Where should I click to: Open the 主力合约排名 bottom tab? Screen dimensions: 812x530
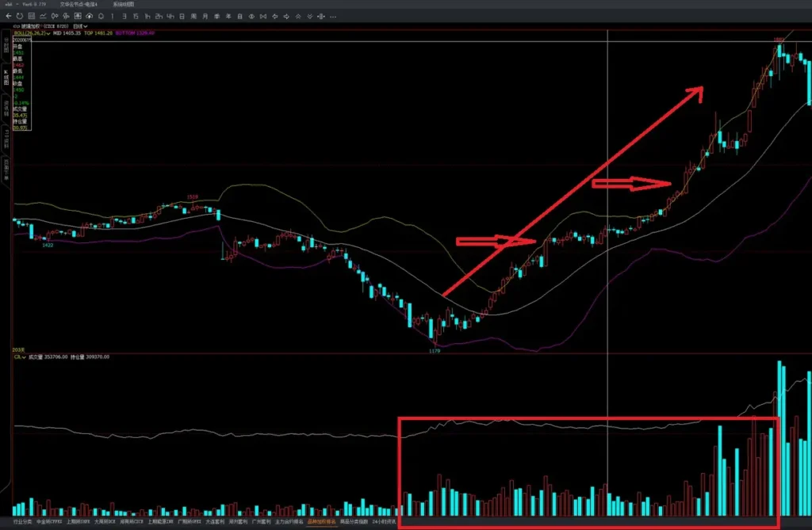[289, 522]
